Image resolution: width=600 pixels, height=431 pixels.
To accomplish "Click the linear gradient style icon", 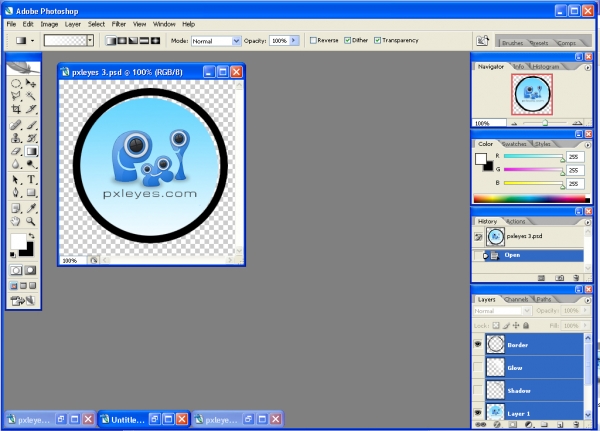I will (111, 41).
